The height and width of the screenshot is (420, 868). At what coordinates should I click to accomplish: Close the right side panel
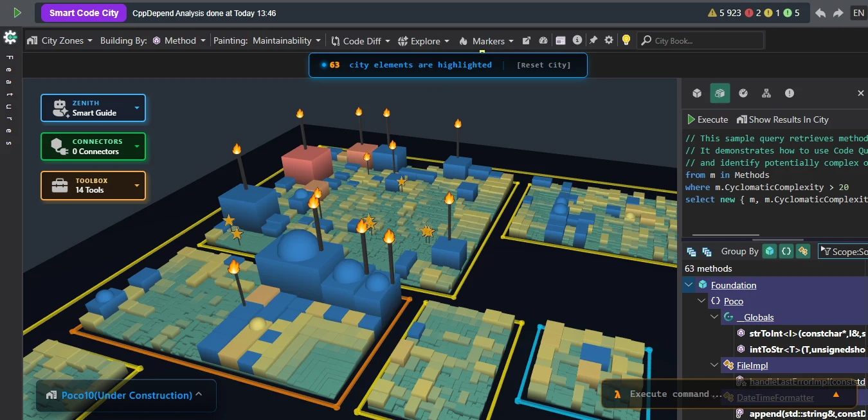[x=861, y=93]
